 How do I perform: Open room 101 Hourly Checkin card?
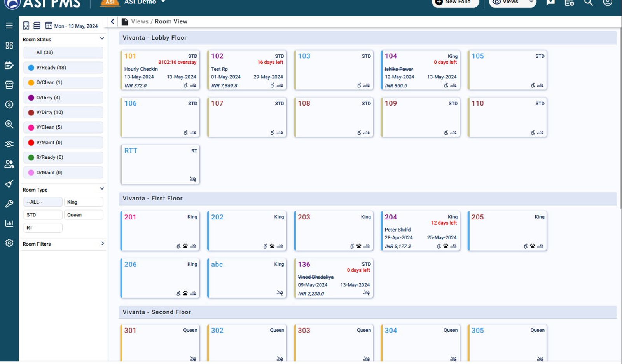(x=160, y=70)
